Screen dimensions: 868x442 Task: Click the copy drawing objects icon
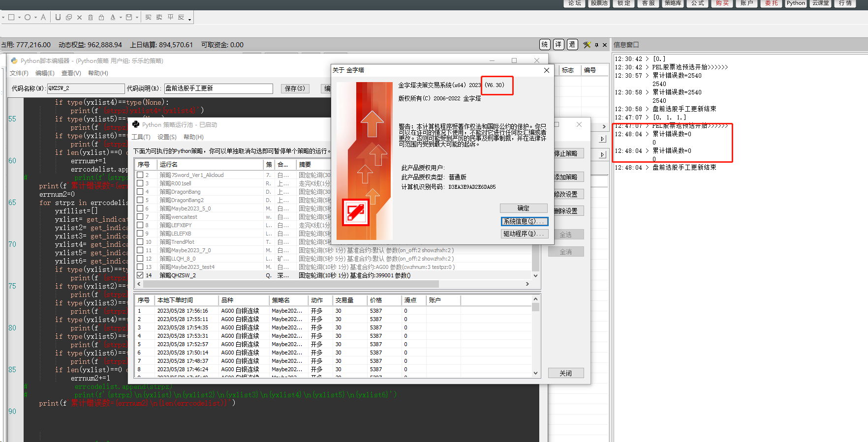tap(69, 17)
